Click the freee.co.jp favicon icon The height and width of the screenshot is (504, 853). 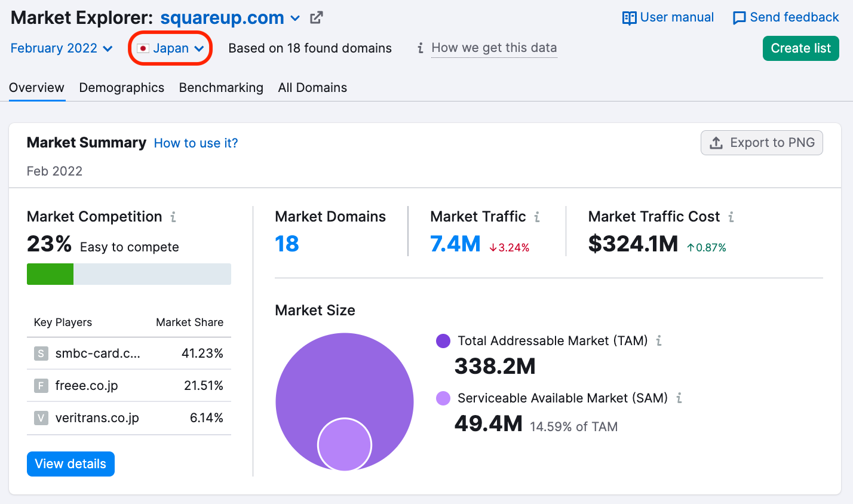tap(41, 386)
